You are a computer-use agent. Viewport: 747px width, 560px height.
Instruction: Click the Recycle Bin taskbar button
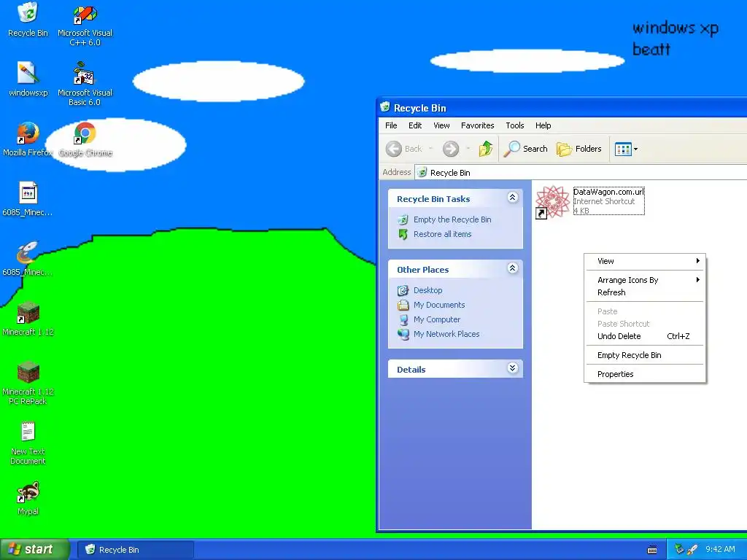click(x=136, y=550)
